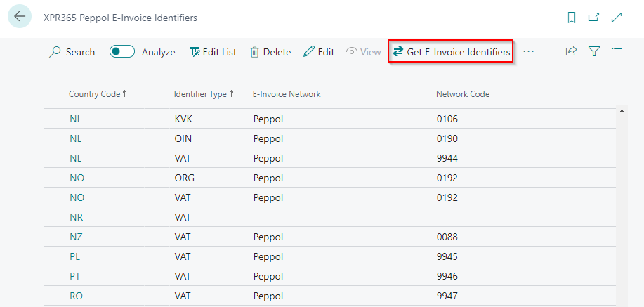Click the scrollbar up arrow

click(x=622, y=112)
